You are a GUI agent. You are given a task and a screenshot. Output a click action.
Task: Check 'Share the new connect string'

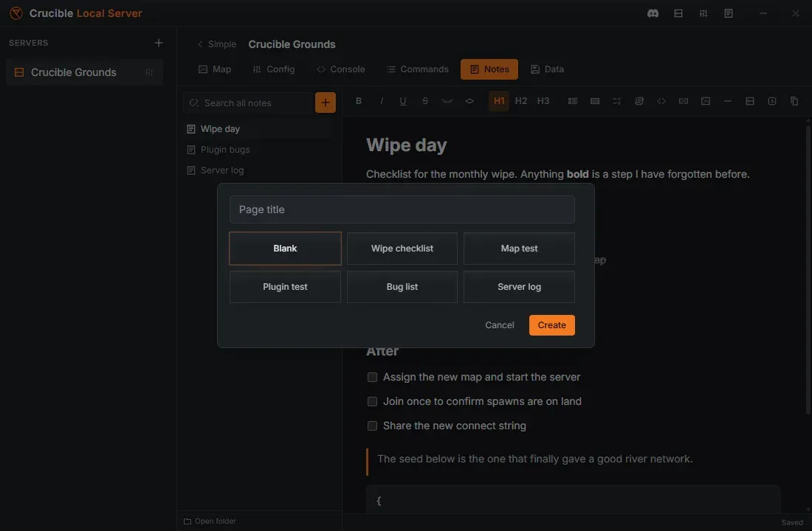tap(372, 426)
